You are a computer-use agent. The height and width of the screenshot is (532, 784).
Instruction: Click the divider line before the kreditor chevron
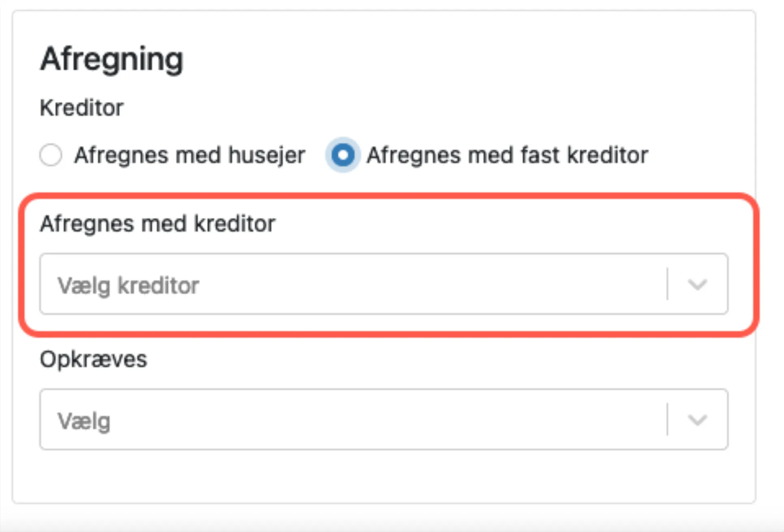pyautogui.click(x=667, y=285)
